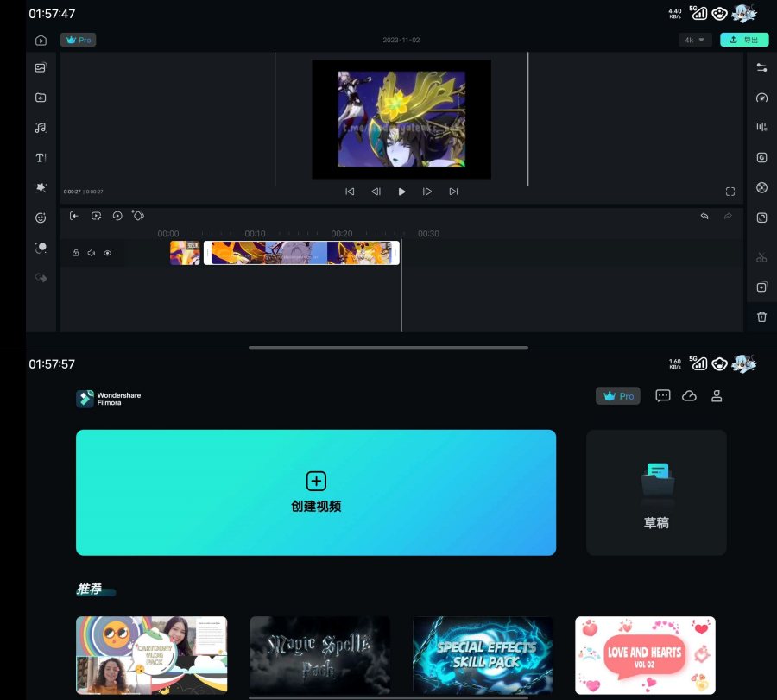
Task: Step back one frame
Action: 376,192
